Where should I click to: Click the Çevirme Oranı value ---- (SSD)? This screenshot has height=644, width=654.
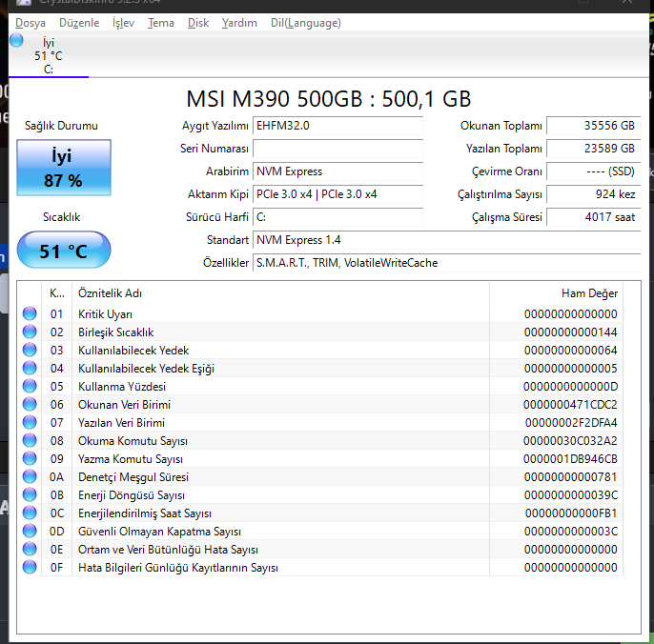click(x=594, y=171)
